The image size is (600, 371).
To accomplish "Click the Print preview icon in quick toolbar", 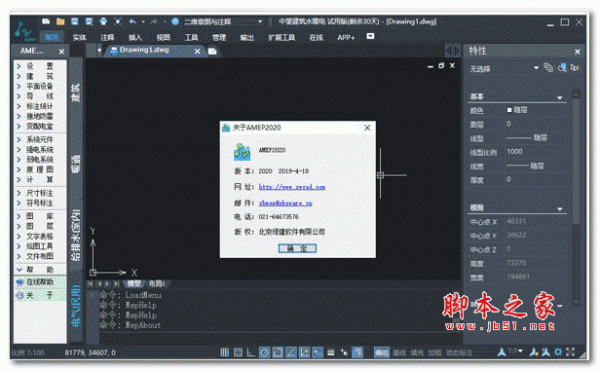I will [118, 21].
